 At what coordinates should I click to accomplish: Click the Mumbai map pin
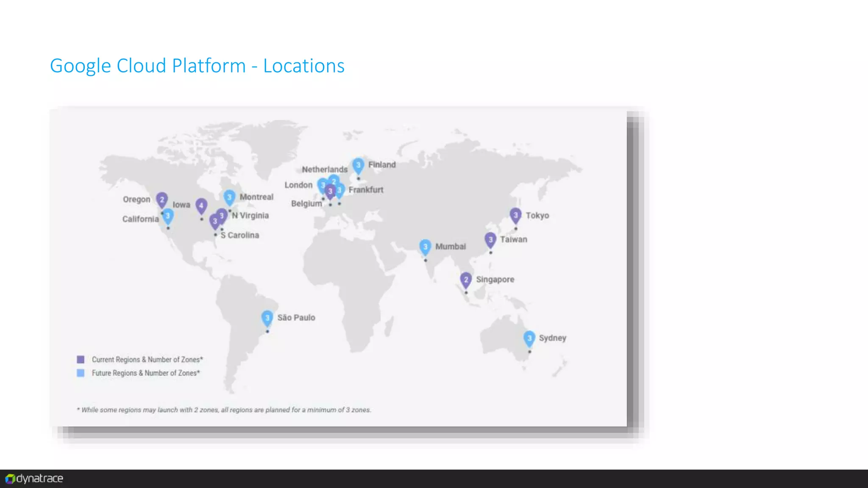click(425, 247)
